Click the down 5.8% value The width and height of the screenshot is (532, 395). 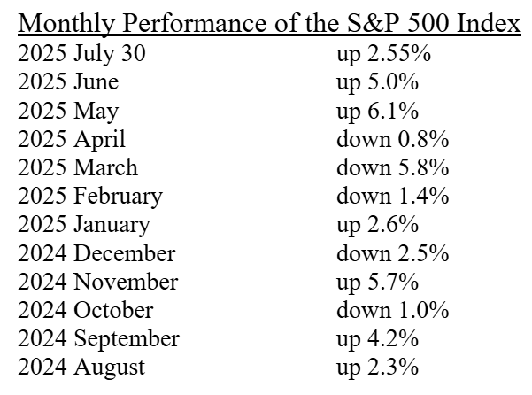coord(392,167)
